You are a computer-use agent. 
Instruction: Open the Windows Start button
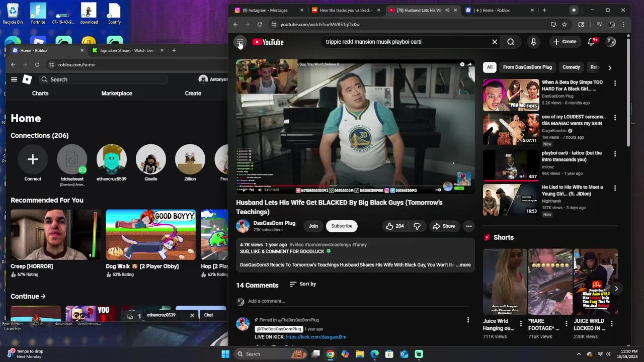(x=225, y=354)
